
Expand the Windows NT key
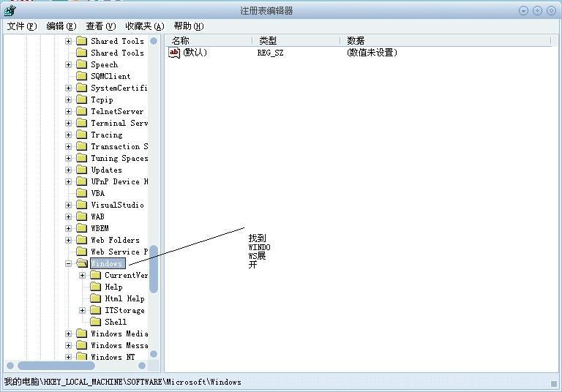68,357
